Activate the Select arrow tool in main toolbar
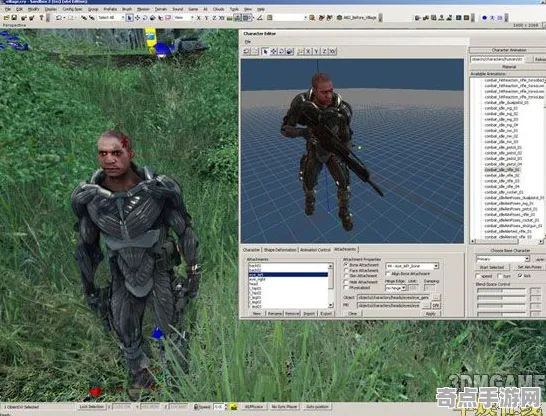This screenshot has width=546, height=416. click(x=130, y=17)
